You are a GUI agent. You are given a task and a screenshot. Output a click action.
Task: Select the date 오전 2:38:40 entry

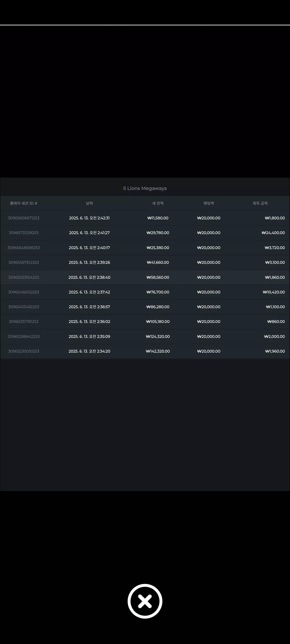89,277
